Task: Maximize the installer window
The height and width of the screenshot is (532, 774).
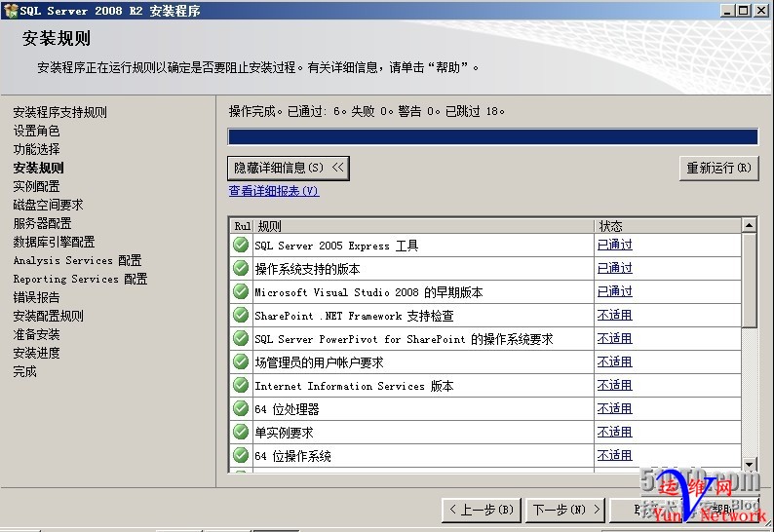Action: (x=744, y=11)
